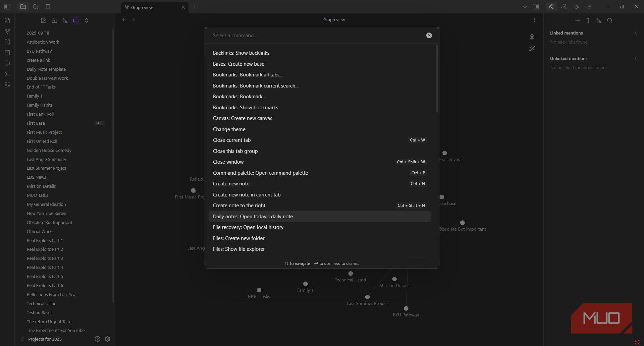
Task: Select Files: Create new folder command
Action: 320,238
